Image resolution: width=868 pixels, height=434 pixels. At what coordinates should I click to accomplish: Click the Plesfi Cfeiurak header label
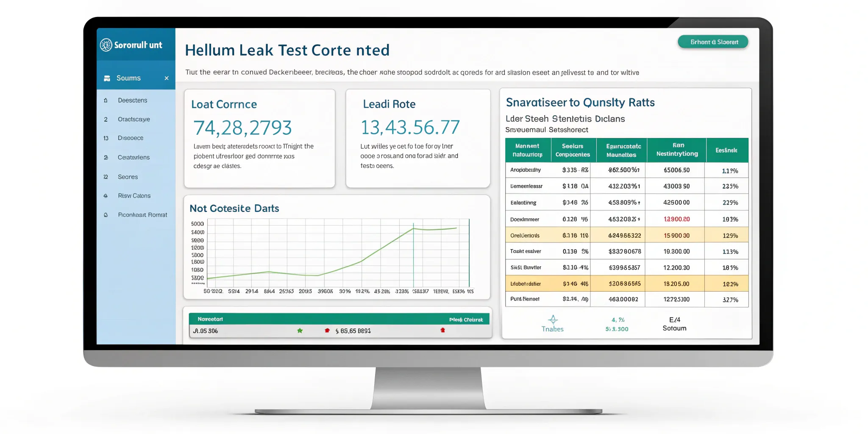click(x=466, y=320)
